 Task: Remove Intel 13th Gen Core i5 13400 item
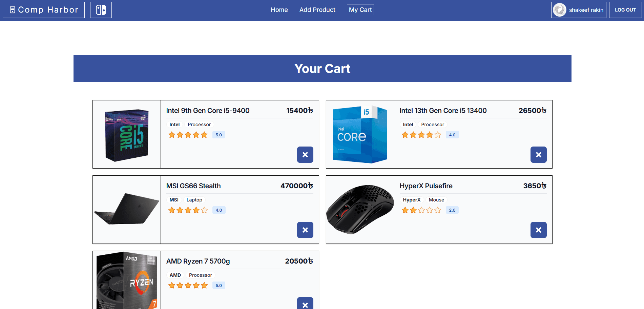(538, 155)
